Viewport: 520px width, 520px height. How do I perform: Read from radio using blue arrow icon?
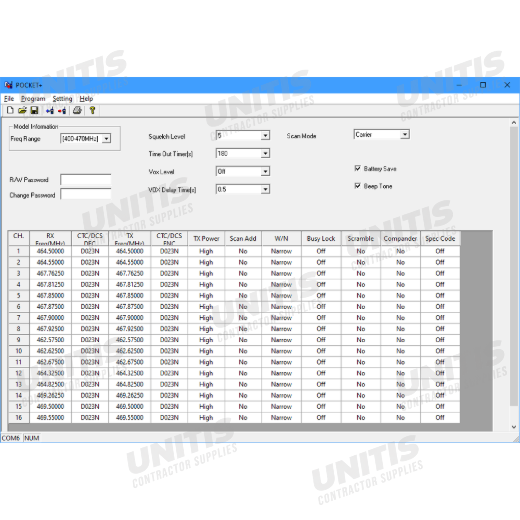(x=50, y=110)
